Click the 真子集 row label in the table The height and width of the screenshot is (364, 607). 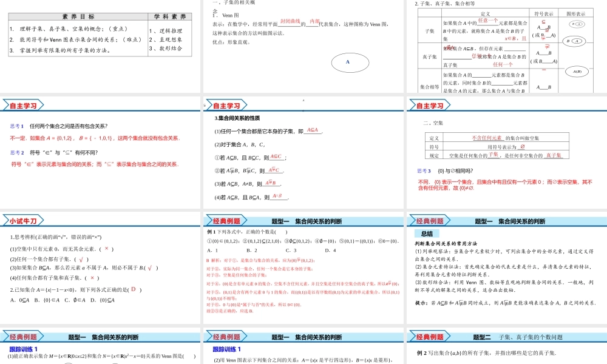(x=430, y=56)
